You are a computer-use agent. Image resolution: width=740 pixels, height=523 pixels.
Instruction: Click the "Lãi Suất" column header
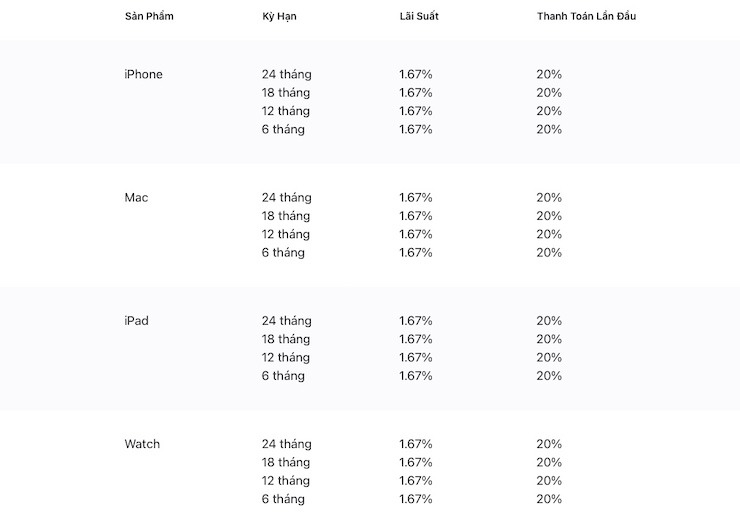pyautogui.click(x=418, y=17)
